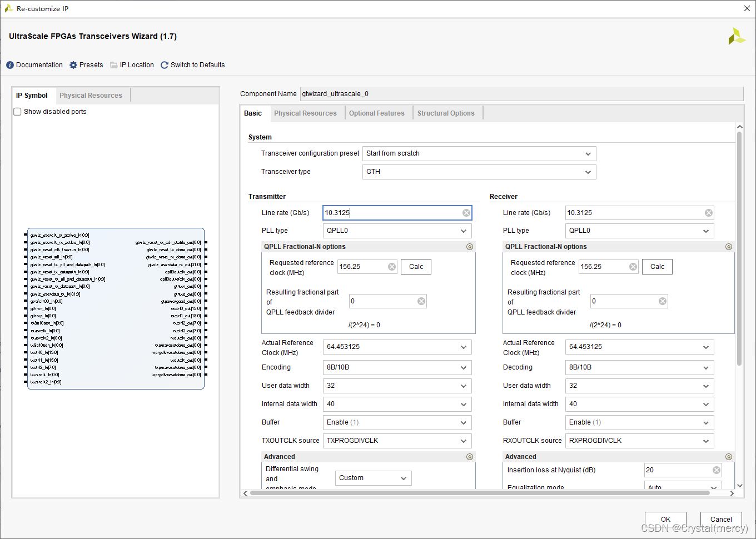Clear Transmitter fractional part value

tap(421, 301)
